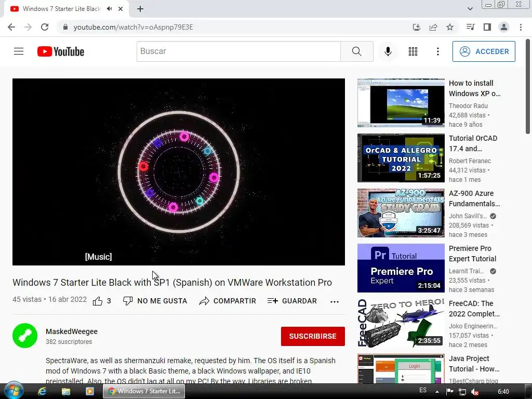Launch Internet Explorer from taskbar
This screenshot has height=399, width=532.
tap(42, 391)
